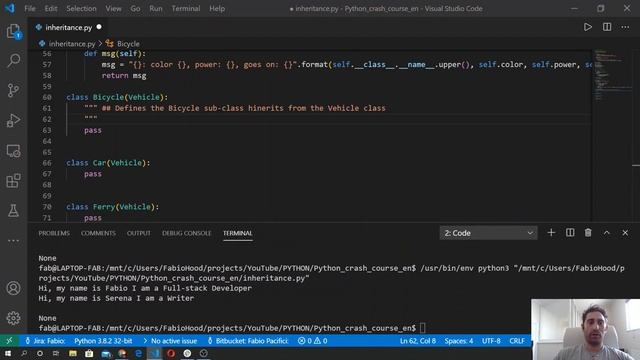Open the Edge browser taskbar icon
The height and width of the screenshot is (360, 640).
click(138, 353)
